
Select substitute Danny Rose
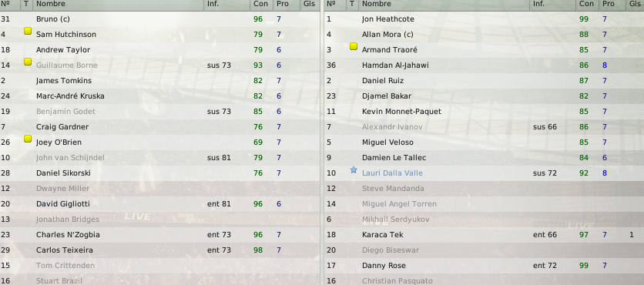485,266
